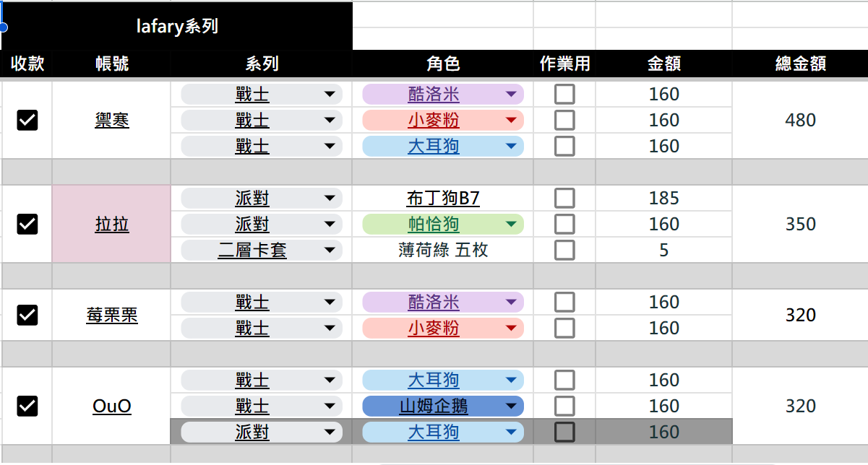Uncheck the 收款 checkbox for 禦寒
Viewport: 868px width, 465px height.
pyautogui.click(x=27, y=120)
